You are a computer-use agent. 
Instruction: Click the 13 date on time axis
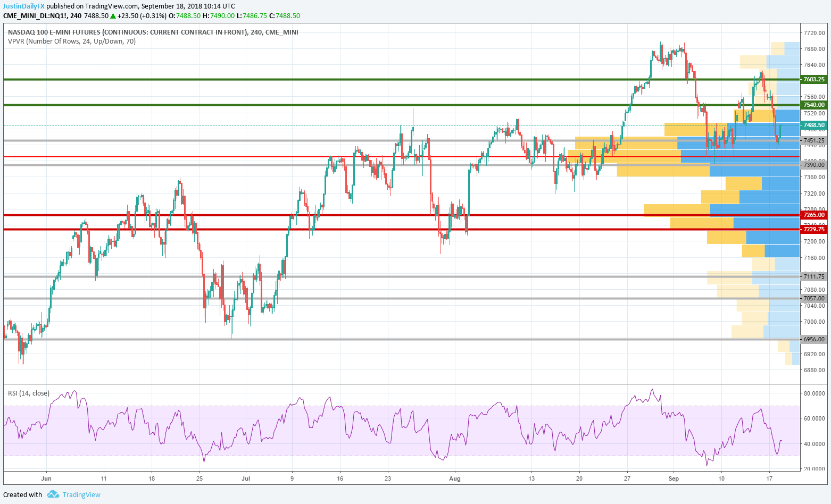coord(531,478)
